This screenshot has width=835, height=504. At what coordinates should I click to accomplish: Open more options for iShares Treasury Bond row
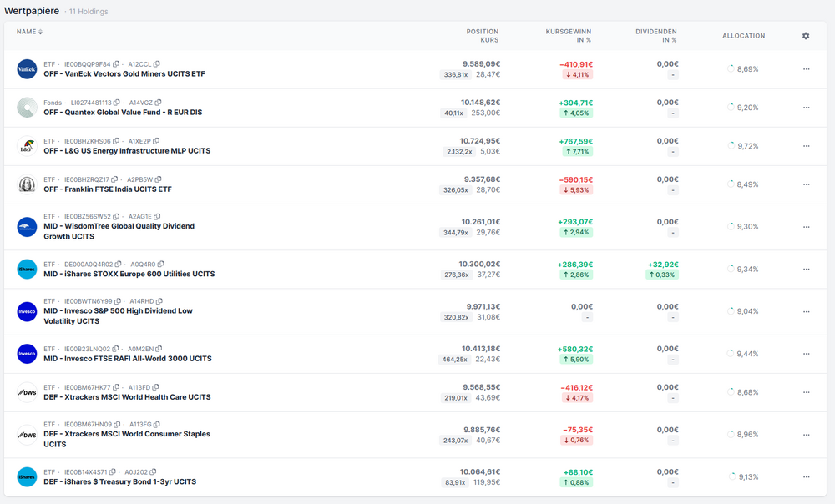pyautogui.click(x=807, y=476)
